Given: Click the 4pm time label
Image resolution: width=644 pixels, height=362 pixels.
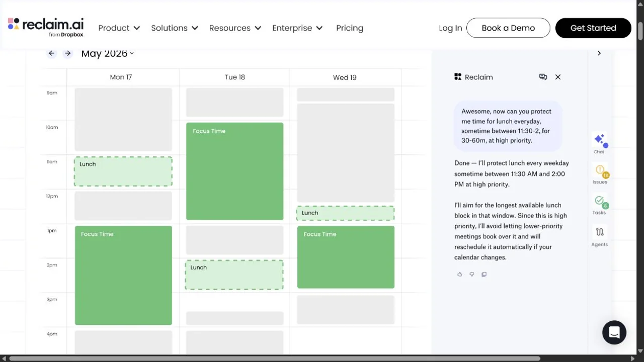Looking at the screenshot, I should click(52, 334).
